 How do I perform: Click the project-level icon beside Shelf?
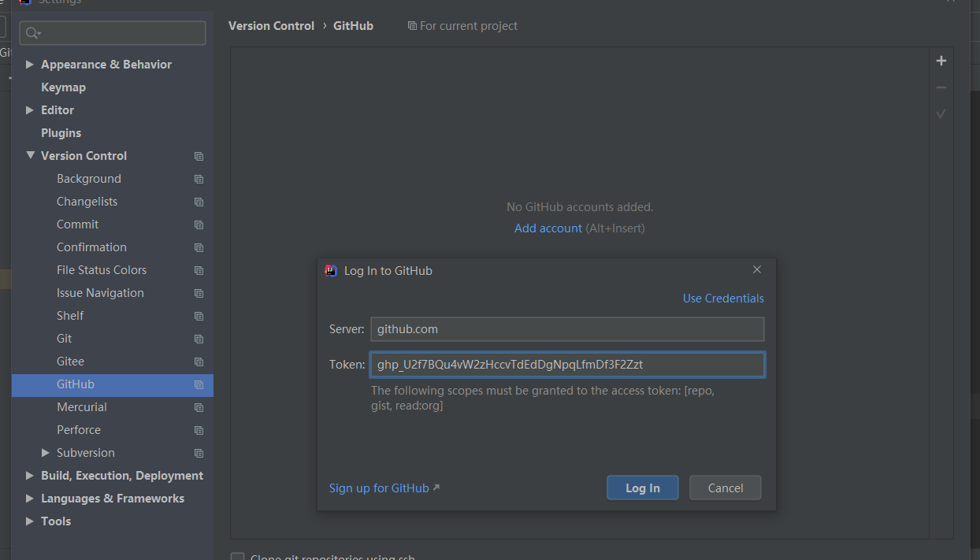(x=199, y=316)
